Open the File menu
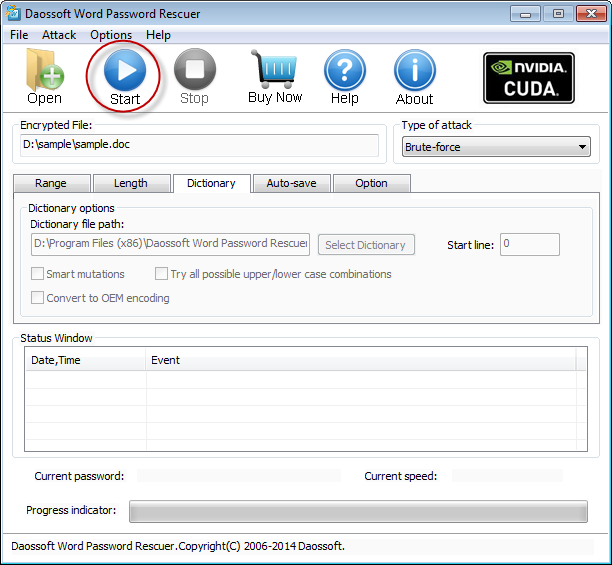612x565 pixels. [19, 35]
